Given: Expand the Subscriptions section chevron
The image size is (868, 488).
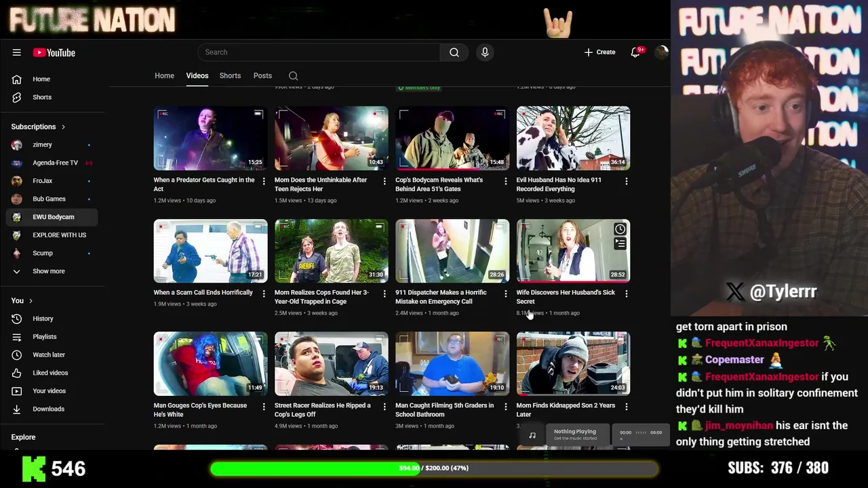Looking at the screenshot, I should (63, 127).
